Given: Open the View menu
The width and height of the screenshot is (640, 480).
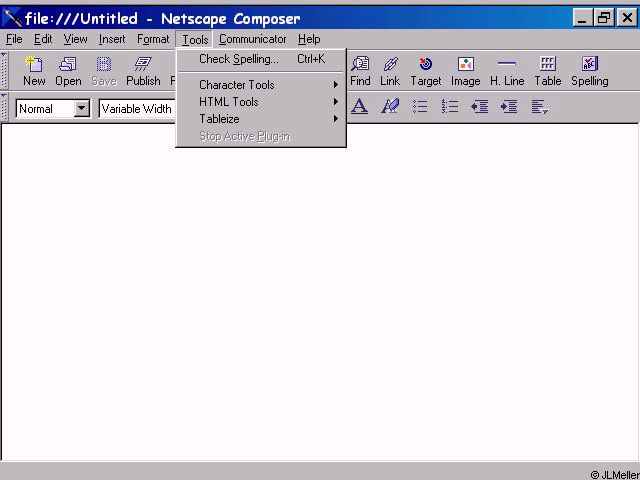Looking at the screenshot, I should [75, 40].
